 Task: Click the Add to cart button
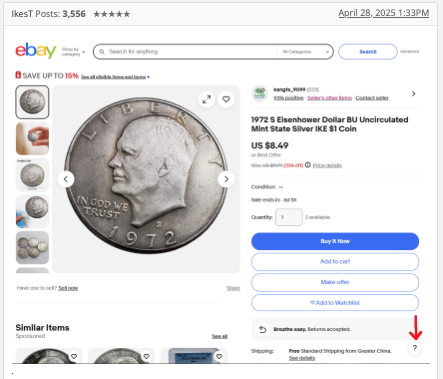click(335, 262)
